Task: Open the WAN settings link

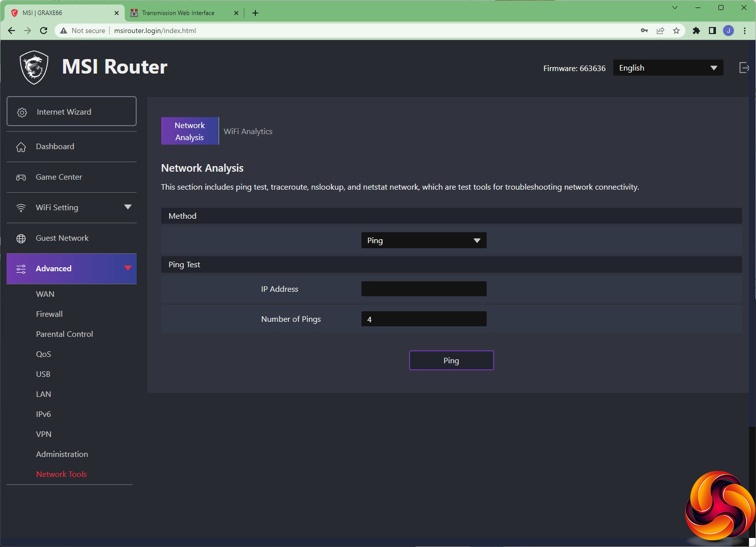Action: [45, 294]
